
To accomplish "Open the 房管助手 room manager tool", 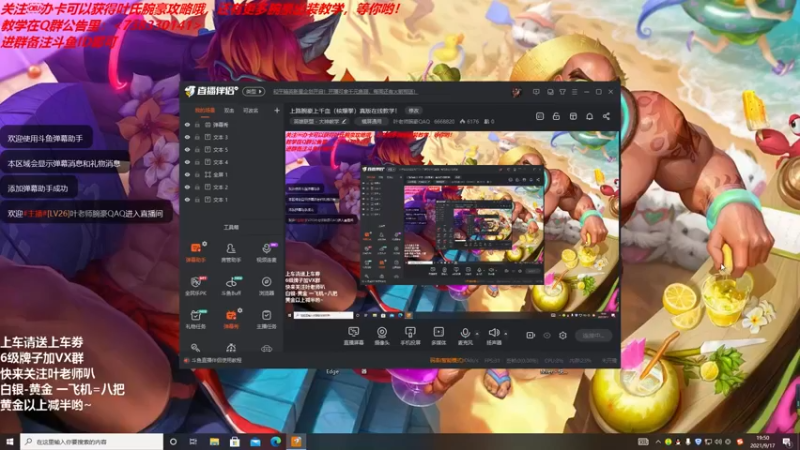I will (231, 253).
